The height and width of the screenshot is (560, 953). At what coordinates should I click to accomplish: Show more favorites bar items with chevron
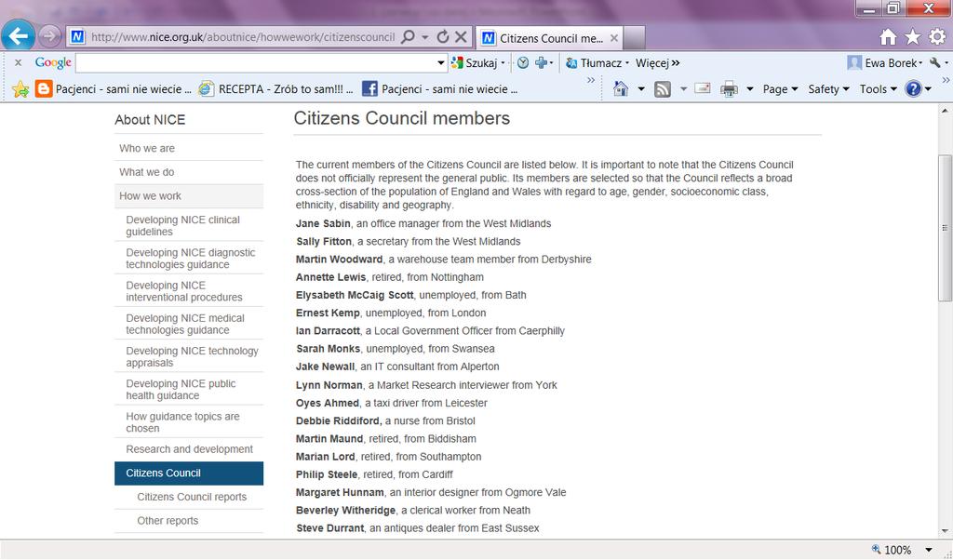point(591,80)
